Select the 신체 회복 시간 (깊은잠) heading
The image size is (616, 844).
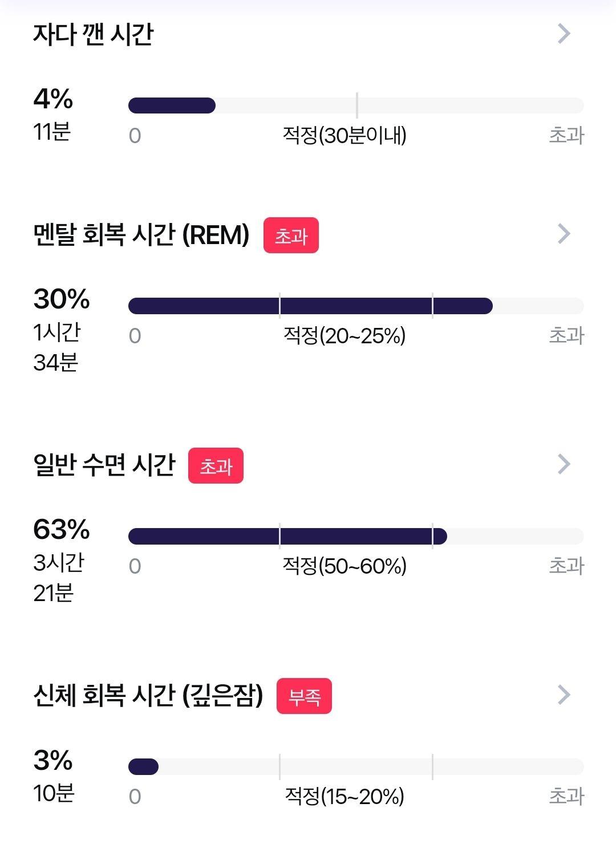(148, 695)
